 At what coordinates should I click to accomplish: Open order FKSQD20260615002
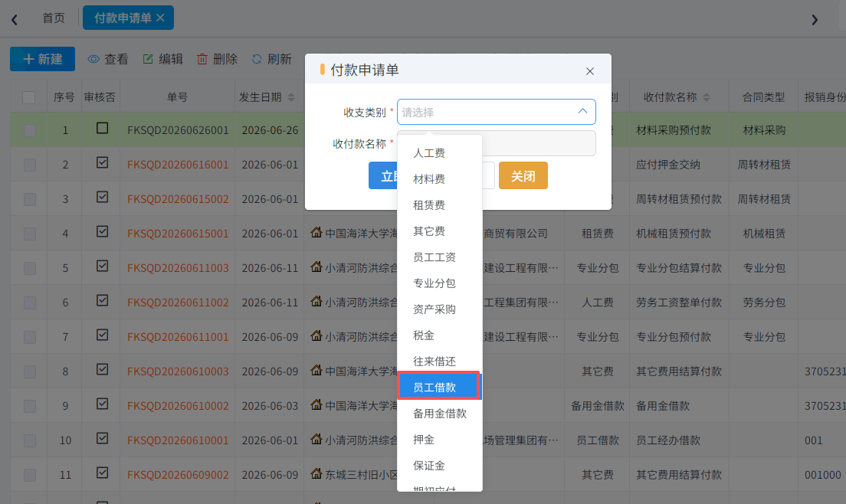178,199
